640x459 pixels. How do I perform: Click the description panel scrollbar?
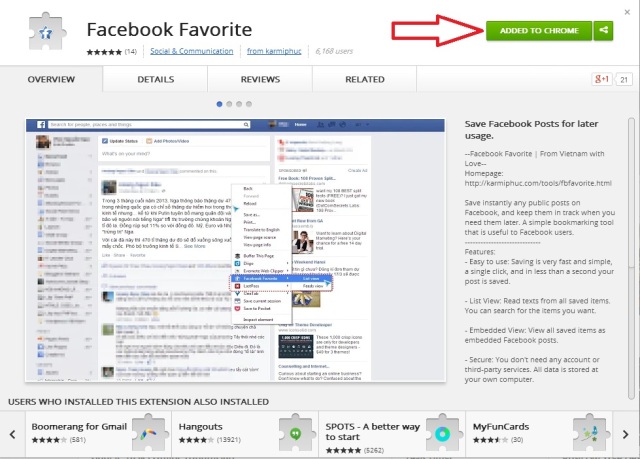coord(631,257)
